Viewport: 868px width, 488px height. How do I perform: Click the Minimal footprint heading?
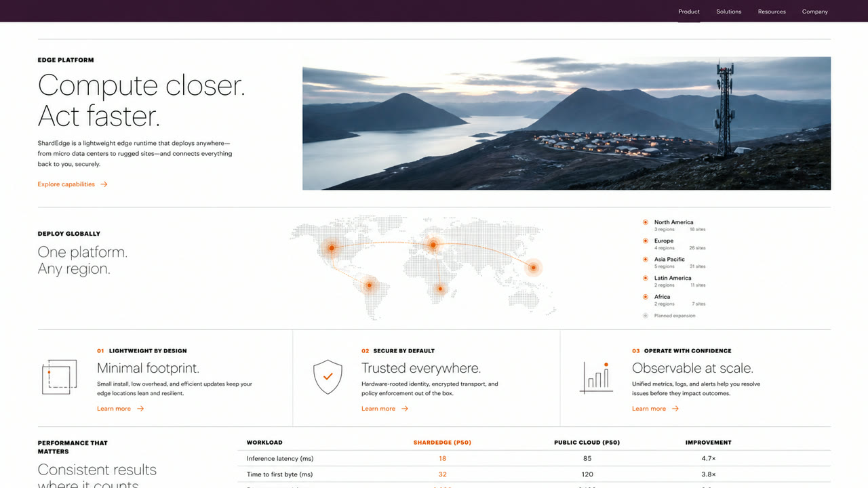(148, 368)
